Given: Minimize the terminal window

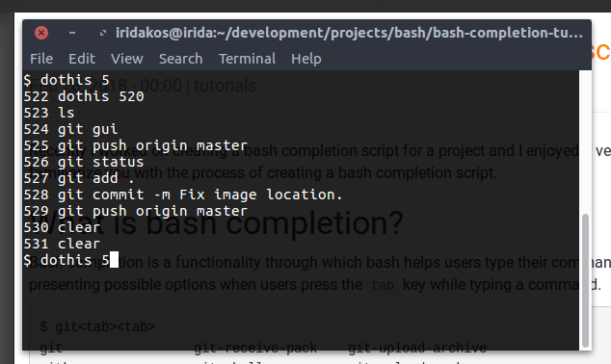Looking at the screenshot, I should tap(72, 33).
